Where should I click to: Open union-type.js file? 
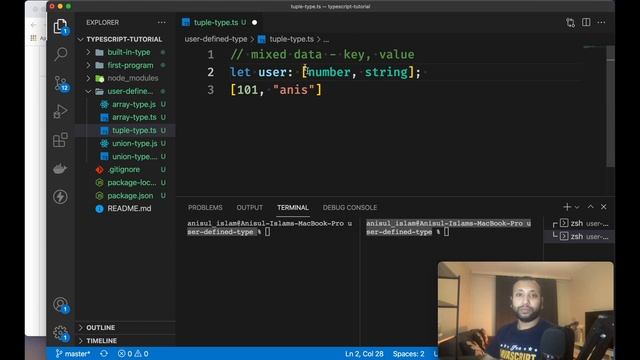coord(135,143)
